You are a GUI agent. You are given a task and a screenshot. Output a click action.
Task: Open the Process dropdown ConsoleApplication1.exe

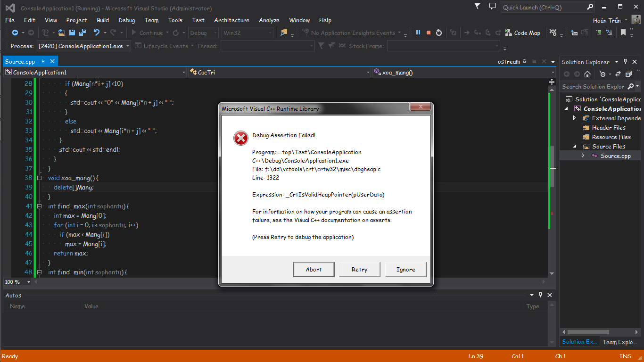click(84, 46)
